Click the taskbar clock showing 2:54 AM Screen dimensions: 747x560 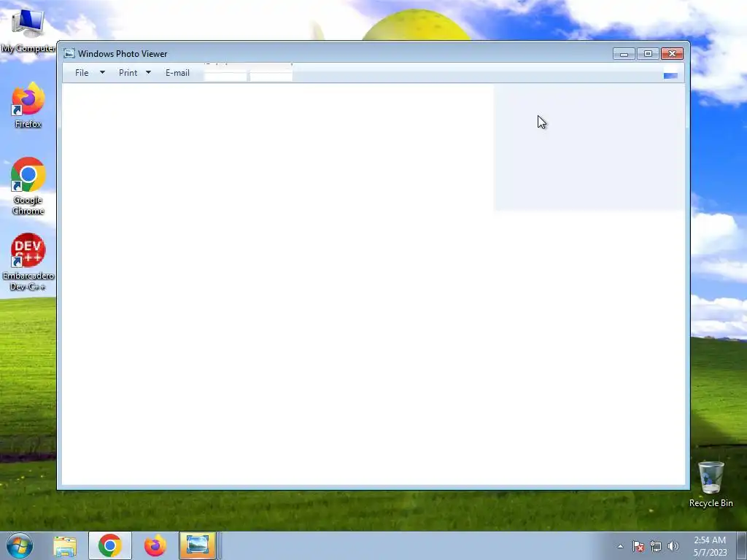tap(710, 546)
